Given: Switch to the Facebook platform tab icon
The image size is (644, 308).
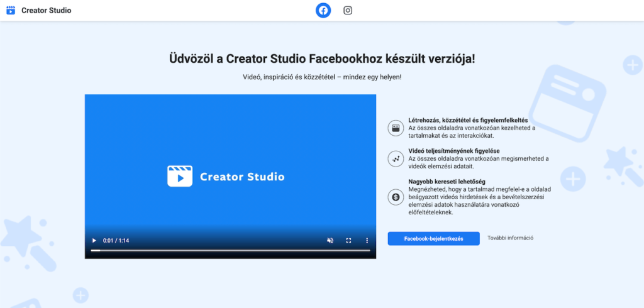Looking at the screenshot, I should point(323,10).
